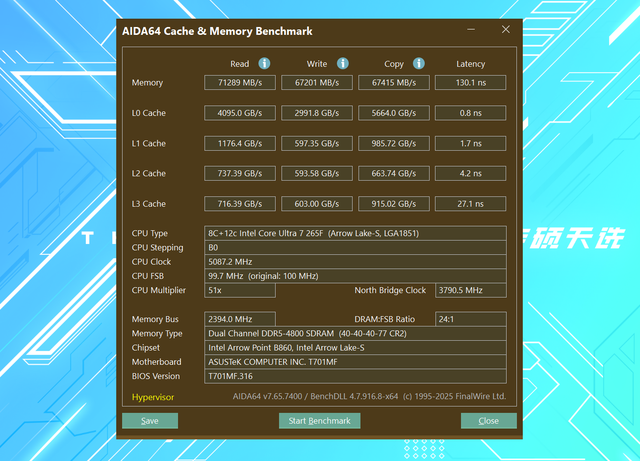This screenshot has width=640, height=461.
Task: Click the L2 Cache read value 737.39 GB/s
Action: click(240, 174)
